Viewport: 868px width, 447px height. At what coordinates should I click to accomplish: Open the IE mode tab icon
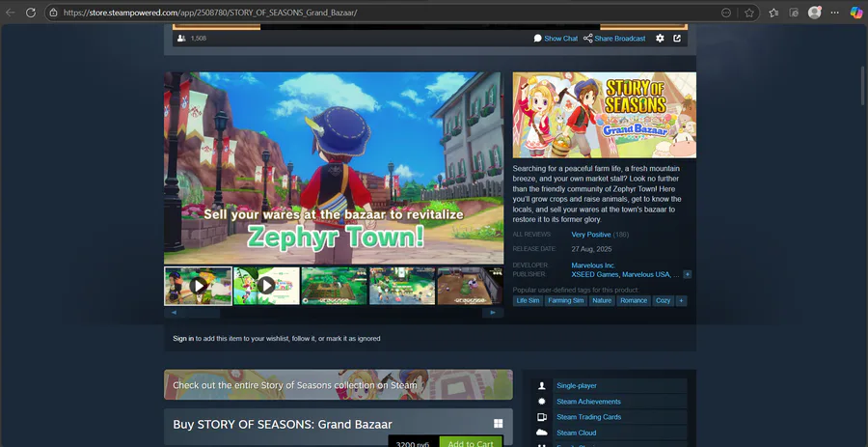794,13
